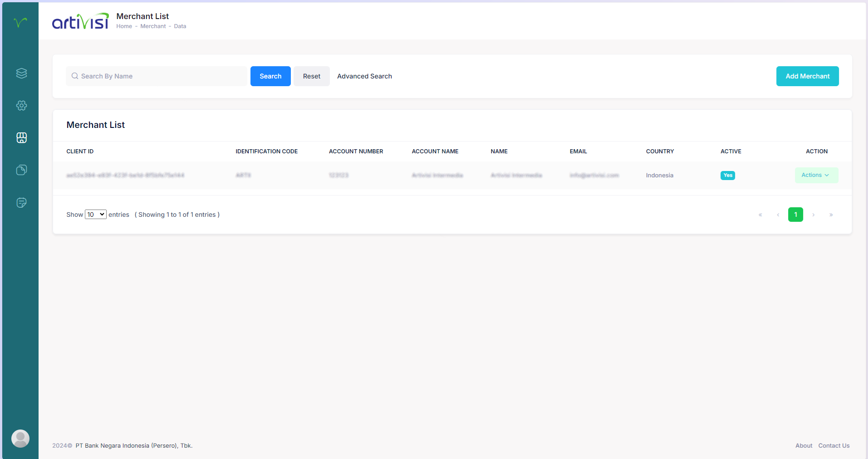Open Advanced Search options

point(364,76)
